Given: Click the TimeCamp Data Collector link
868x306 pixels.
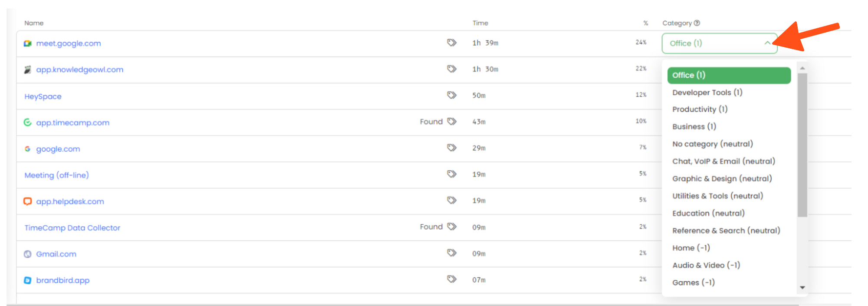Looking at the screenshot, I should coord(72,228).
